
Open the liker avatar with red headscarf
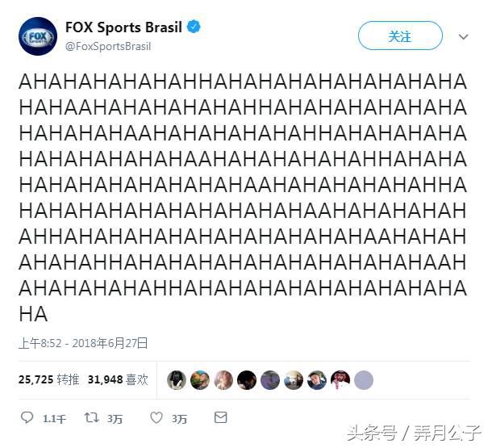[340, 380]
